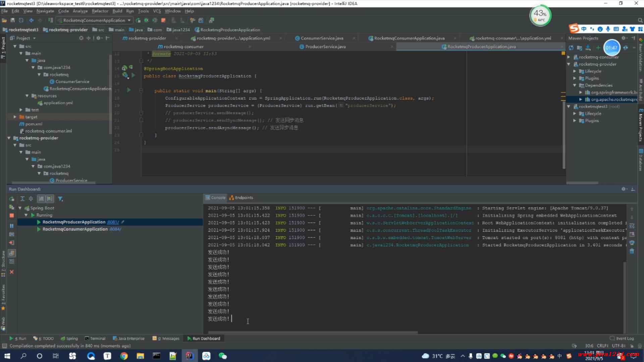
Task: Expand rocketmq-consumer in Maven Projects
Action: click(x=569, y=57)
